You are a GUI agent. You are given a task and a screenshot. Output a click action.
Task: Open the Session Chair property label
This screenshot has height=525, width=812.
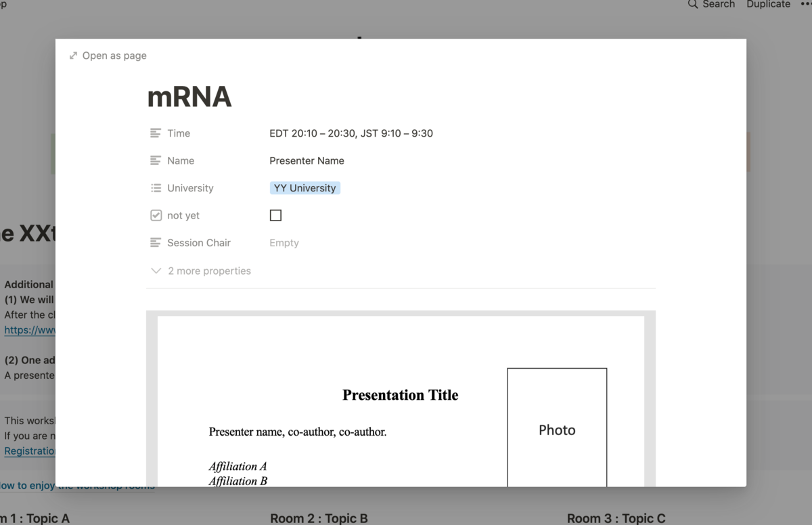tap(199, 242)
